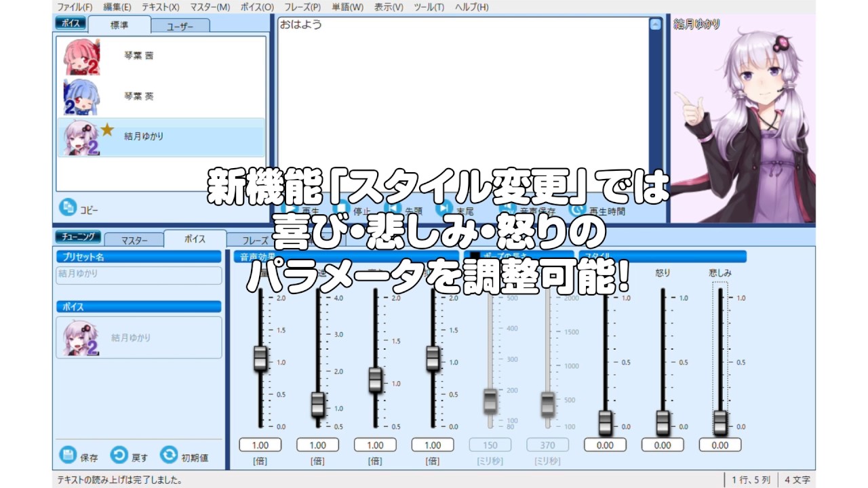
Task: Click the 初期値 reset icon
Action: tap(168, 455)
